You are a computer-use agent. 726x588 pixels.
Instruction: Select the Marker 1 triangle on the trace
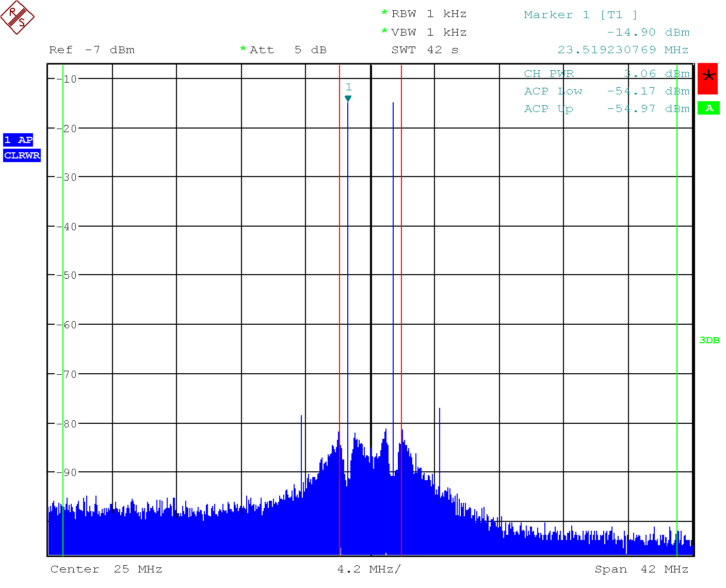pos(348,99)
